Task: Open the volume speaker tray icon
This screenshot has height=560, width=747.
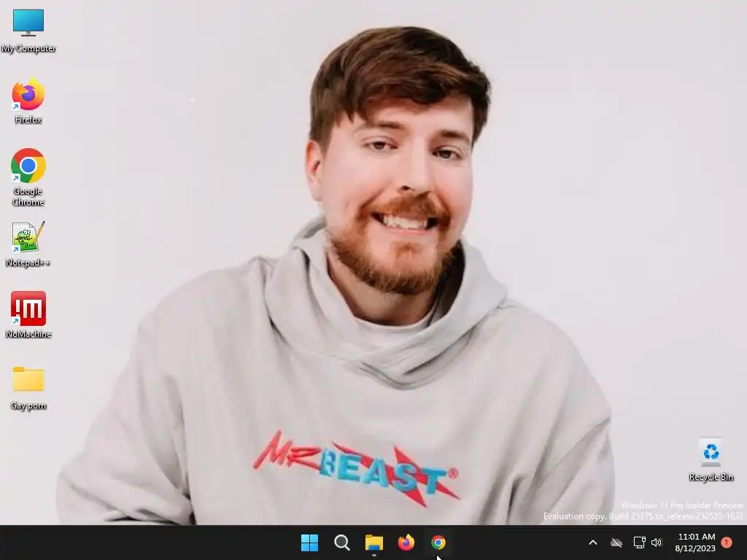Action: [657, 542]
